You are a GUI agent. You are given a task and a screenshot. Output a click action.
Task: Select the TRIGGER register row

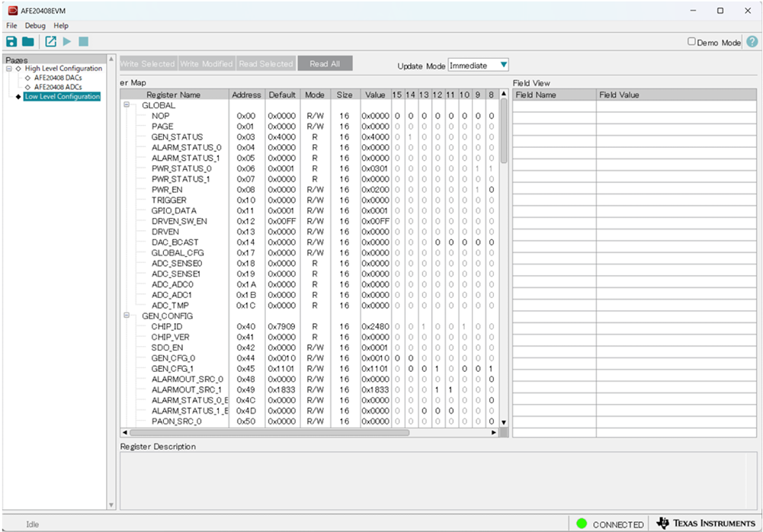pyautogui.click(x=309, y=200)
